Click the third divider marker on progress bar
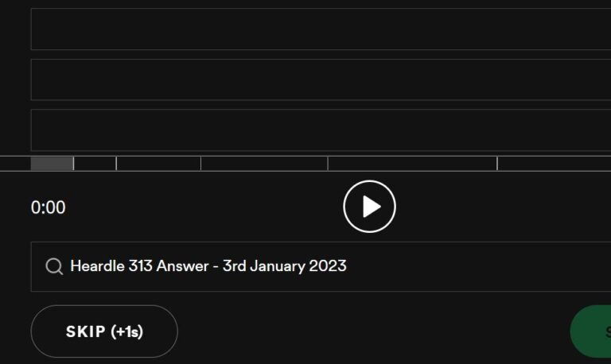Screen dimensions: 611x364 (x=200, y=164)
